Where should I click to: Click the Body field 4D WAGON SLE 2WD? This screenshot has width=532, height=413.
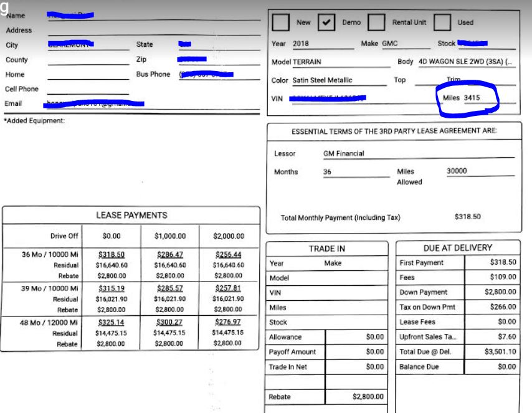pos(467,62)
